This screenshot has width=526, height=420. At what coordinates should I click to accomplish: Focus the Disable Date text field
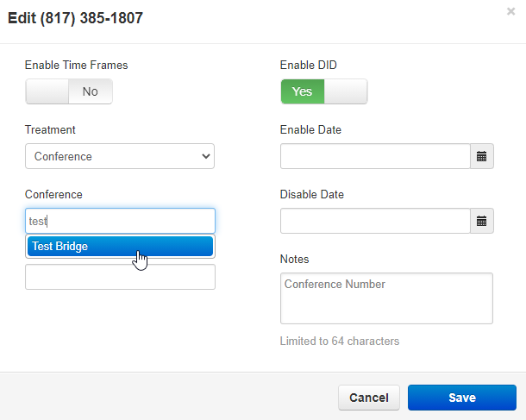tap(375, 221)
